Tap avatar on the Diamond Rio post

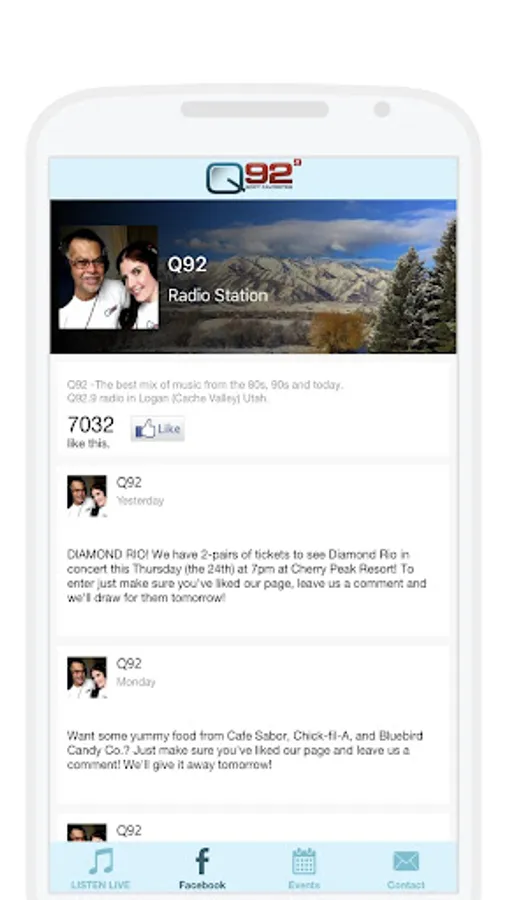(x=87, y=496)
